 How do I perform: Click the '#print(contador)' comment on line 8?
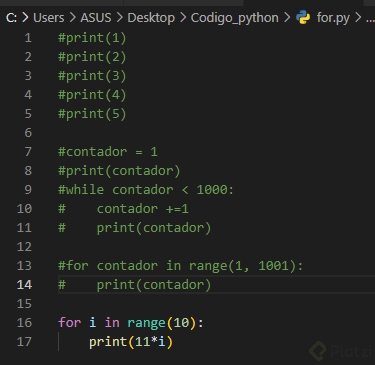119,171
